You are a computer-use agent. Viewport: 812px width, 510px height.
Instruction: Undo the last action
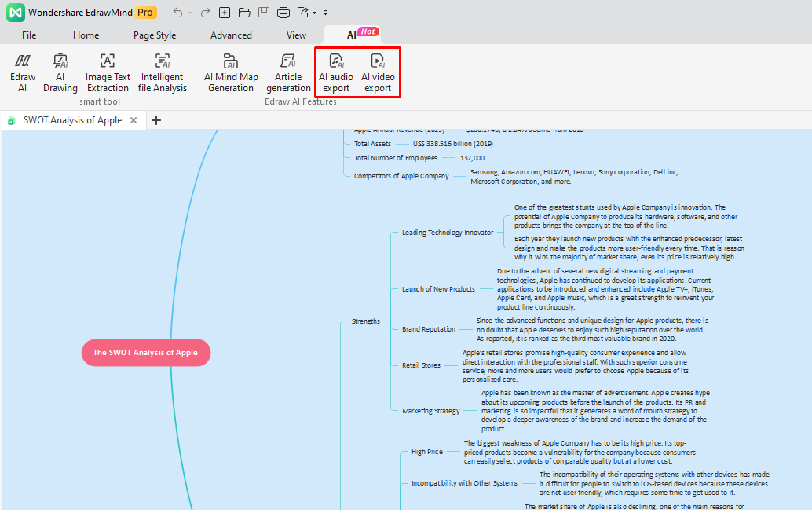point(177,13)
